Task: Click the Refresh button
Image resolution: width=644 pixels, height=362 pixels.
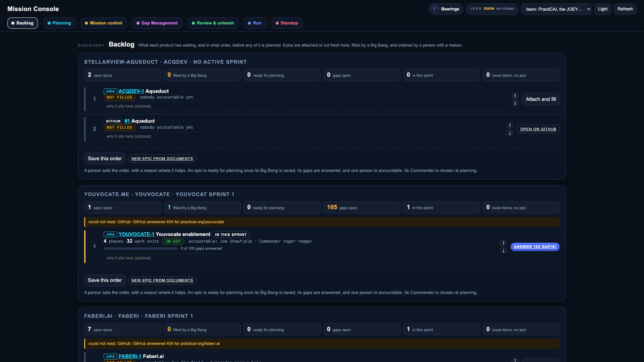Action: 625,9
